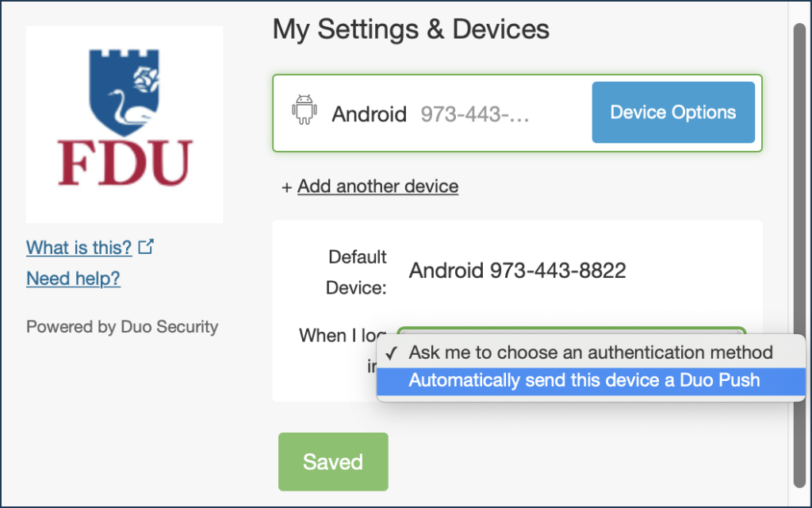The width and height of the screenshot is (812, 508).
Task: Open the What is this? link
Action: [x=79, y=248]
